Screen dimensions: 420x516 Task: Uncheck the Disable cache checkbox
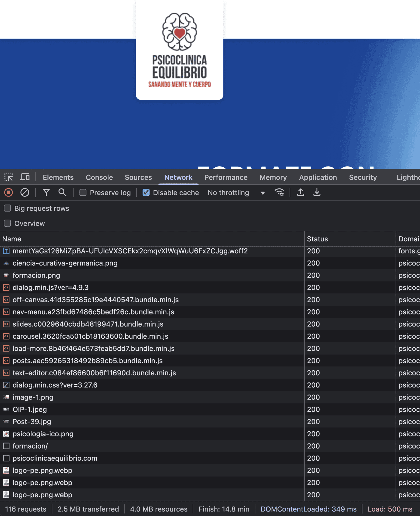[146, 193]
